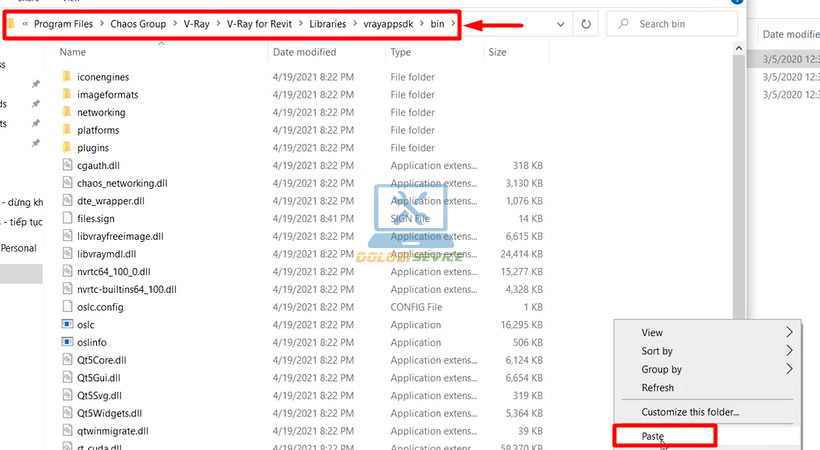
Task: Choose Paste from the context menu
Action: coord(652,436)
